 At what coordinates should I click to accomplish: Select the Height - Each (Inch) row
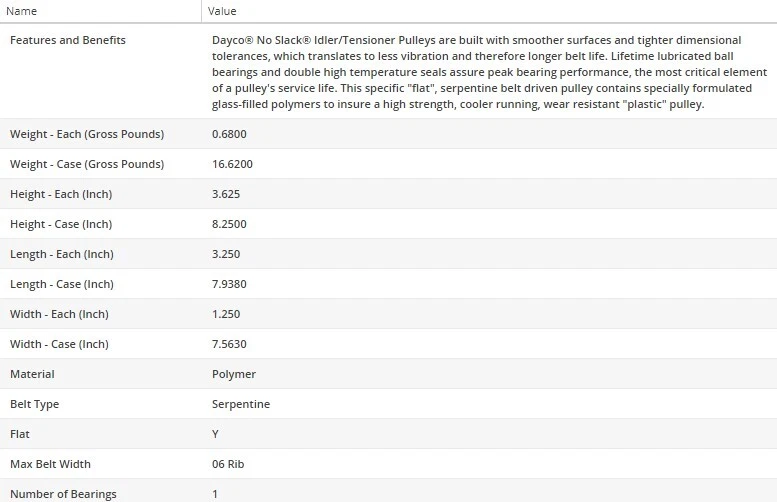coord(61,194)
